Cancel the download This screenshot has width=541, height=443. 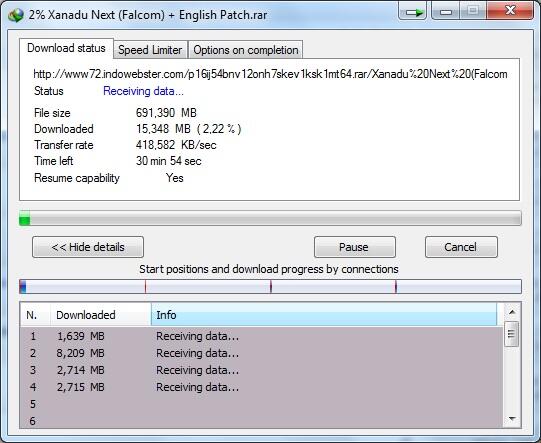click(x=461, y=247)
